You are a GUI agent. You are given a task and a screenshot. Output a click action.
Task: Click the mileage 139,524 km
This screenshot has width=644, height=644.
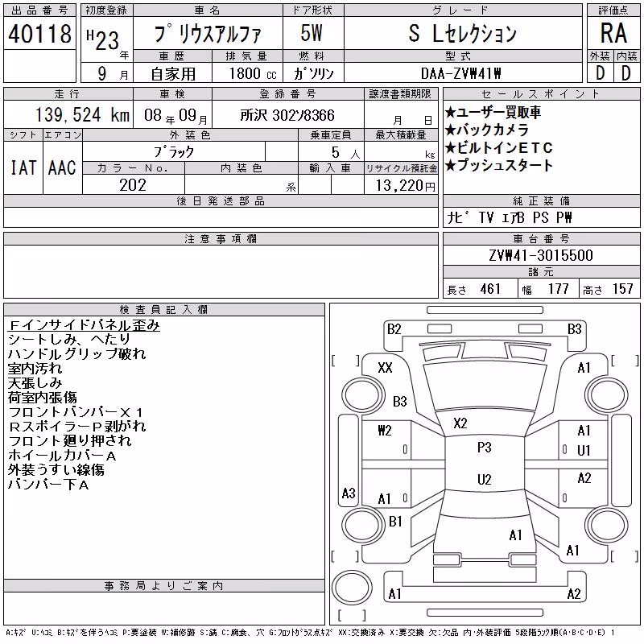[82, 114]
